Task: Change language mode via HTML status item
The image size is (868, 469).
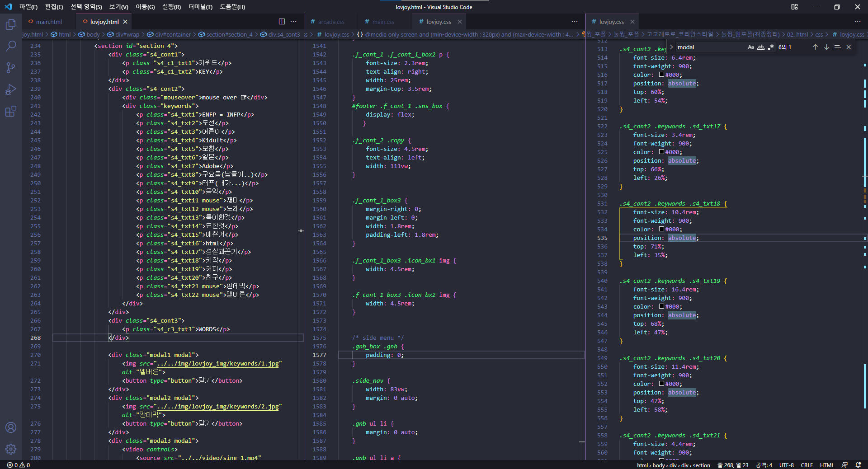Action: point(827,465)
